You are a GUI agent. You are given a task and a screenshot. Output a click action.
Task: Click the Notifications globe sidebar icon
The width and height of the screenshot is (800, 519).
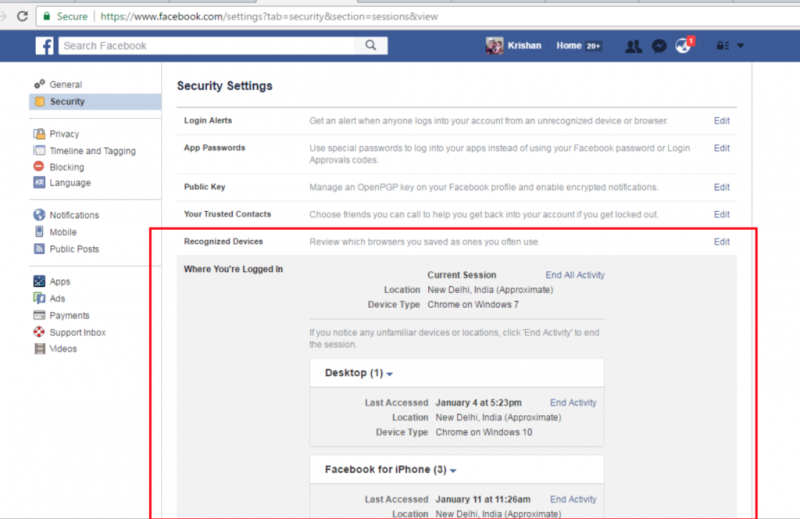[39, 215]
